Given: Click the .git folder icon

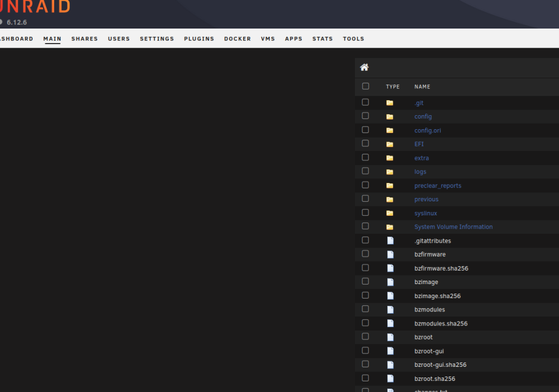Looking at the screenshot, I should click(390, 103).
